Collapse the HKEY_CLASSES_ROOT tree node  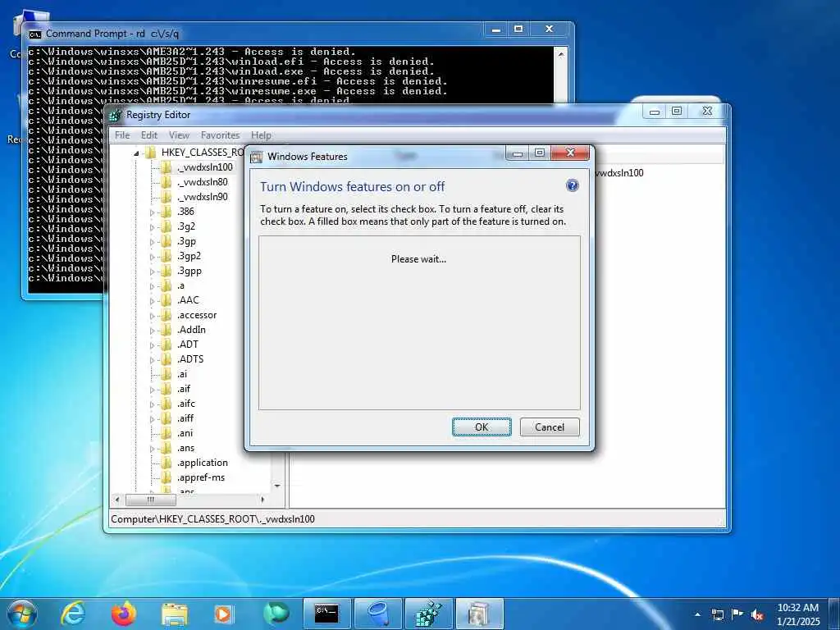pyautogui.click(x=137, y=153)
